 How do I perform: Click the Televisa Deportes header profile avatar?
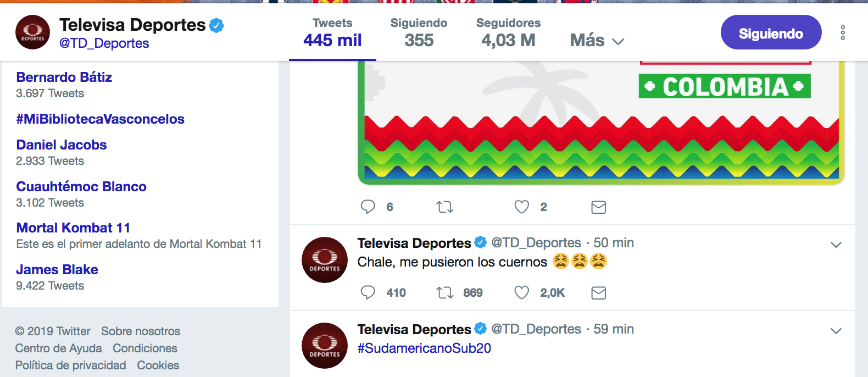(x=32, y=32)
